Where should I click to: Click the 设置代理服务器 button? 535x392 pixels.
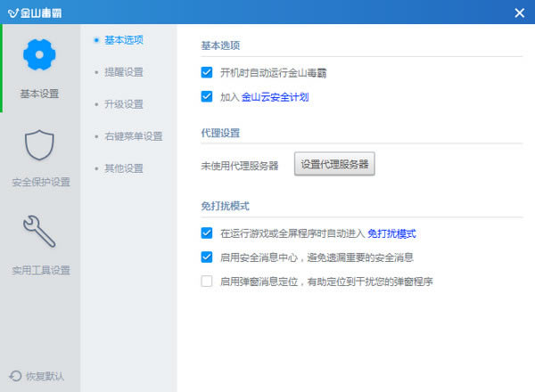pyautogui.click(x=334, y=165)
